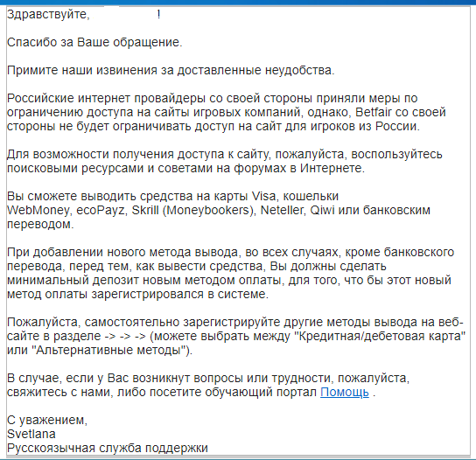
Task: Click the word Betfair in the text
Action: coord(373,112)
